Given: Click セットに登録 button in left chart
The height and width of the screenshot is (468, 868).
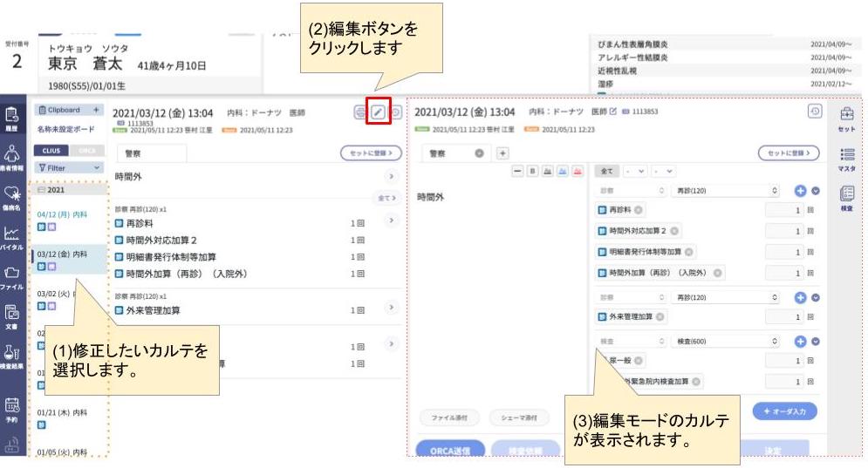Looking at the screenshot, I should point(371,153).
